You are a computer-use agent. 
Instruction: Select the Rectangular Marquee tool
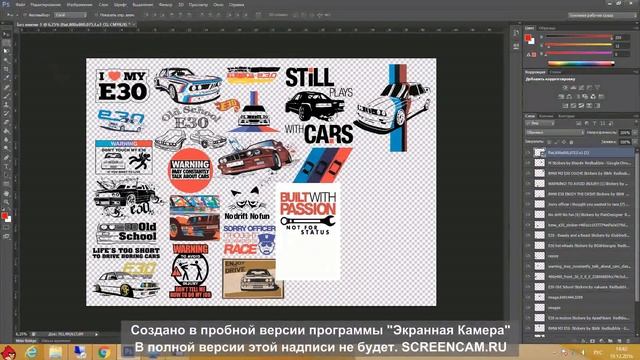point(6,43)
